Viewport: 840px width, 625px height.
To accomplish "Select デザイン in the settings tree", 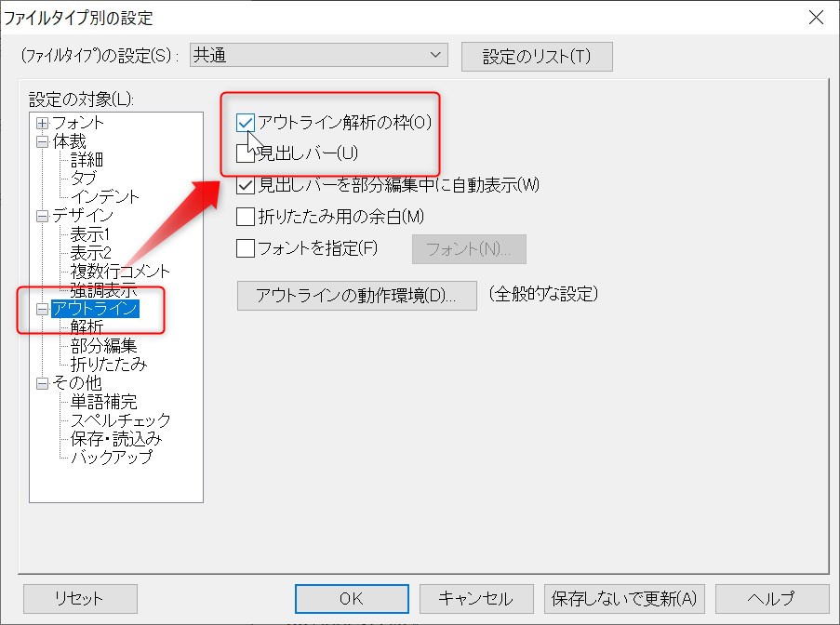I will tap(83, 216).
